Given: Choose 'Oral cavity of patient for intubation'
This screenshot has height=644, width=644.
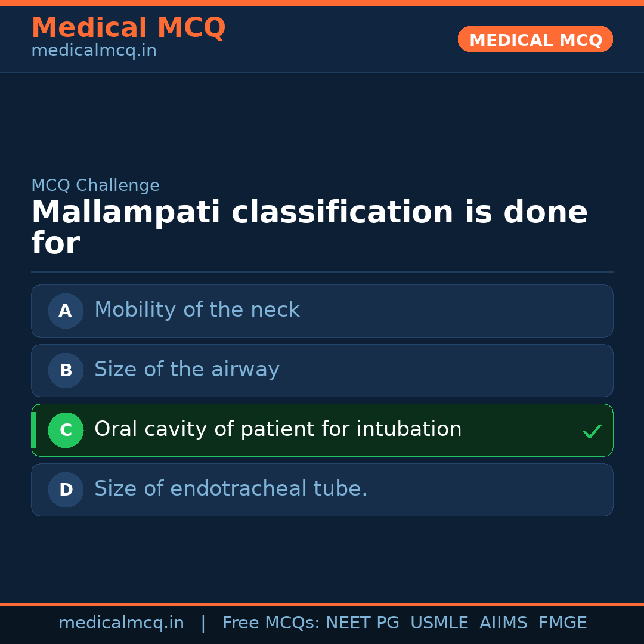Looking at the screenshot, I should tap(278, 429).
